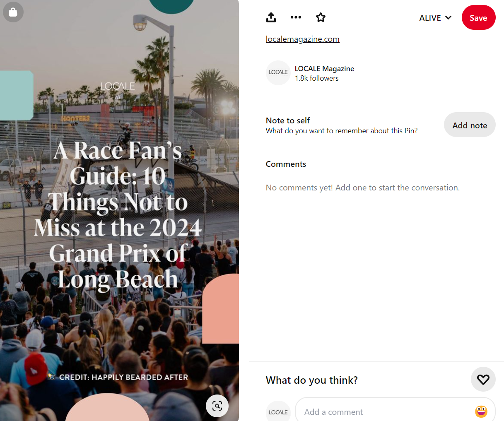The image size is (504, 421).
Task: Click the star favorite icon
Action: pos(321,17)
